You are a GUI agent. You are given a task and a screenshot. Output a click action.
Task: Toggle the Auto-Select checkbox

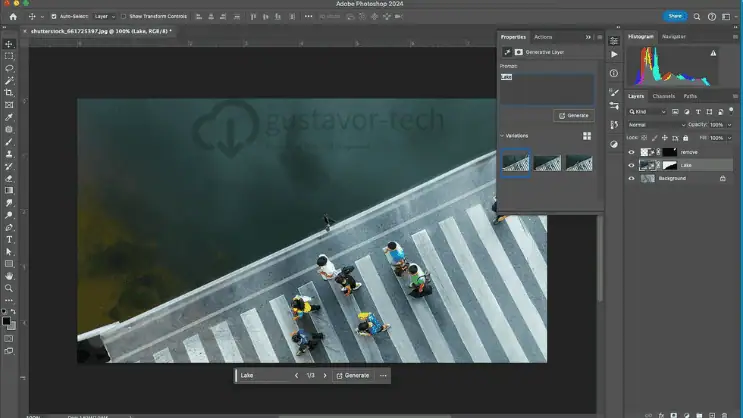pos(54,17)
